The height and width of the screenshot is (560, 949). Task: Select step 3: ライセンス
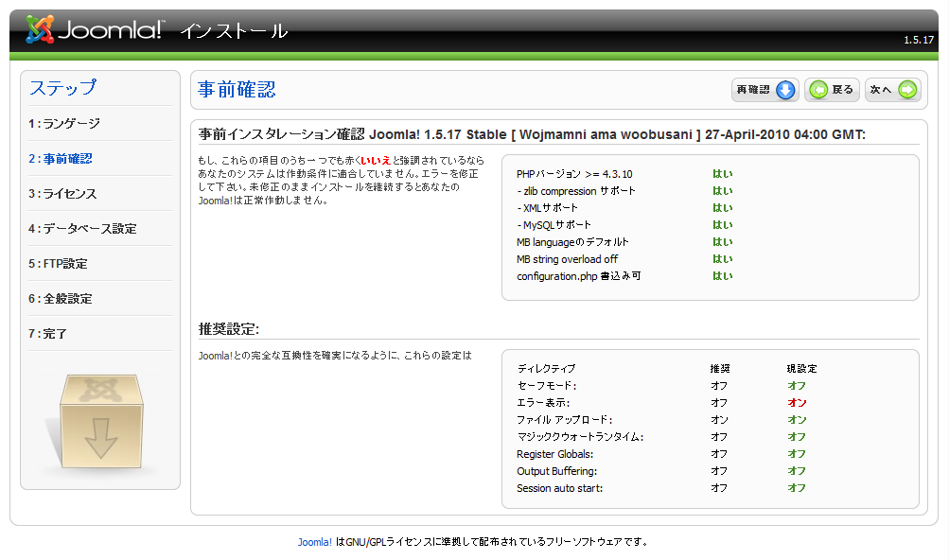(62, 194)
